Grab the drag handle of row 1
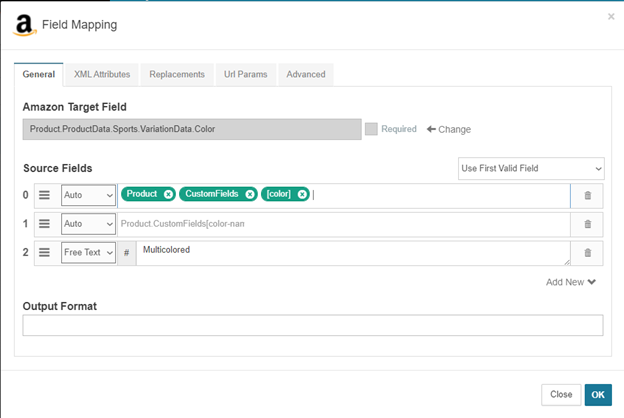The height and width of the screenshot is (418, 624). [x=44, y=224]
